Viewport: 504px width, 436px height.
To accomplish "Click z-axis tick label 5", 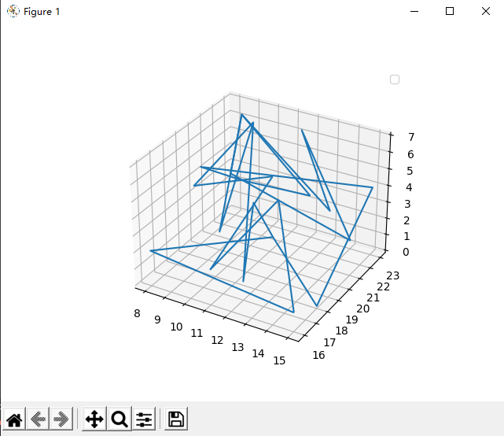I will click(410, 171).
